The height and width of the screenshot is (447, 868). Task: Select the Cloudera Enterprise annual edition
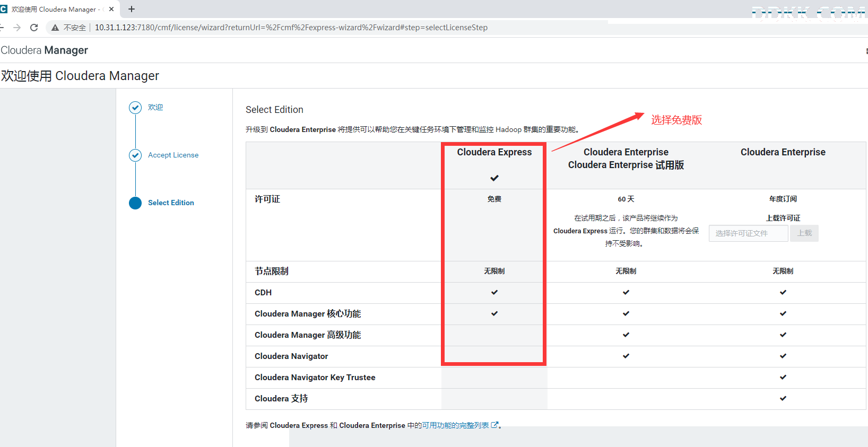783,152
